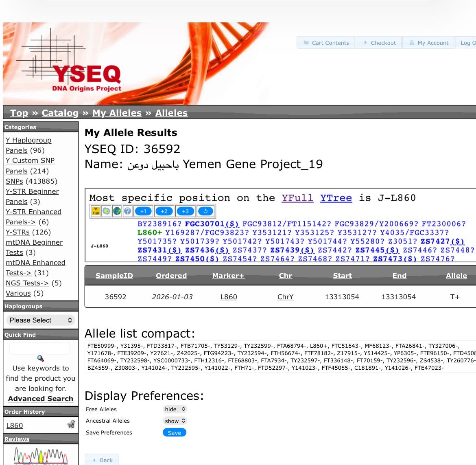The width and height of the screenshot is (476, 465).
Task: Sort table by Start column
Action: (343, 276)
